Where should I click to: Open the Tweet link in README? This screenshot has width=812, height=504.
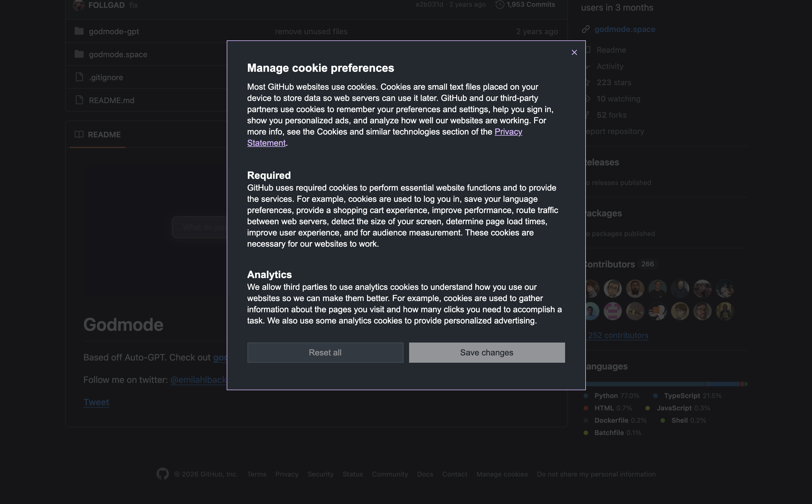point(96,402)
